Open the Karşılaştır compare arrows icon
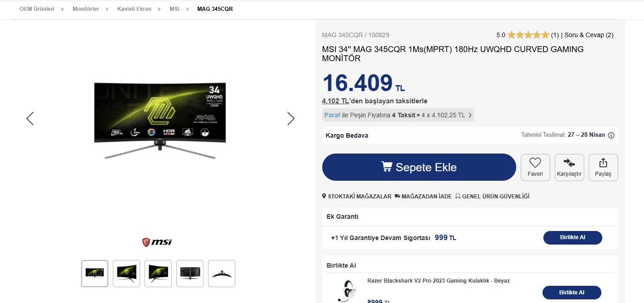 point(569,168)
